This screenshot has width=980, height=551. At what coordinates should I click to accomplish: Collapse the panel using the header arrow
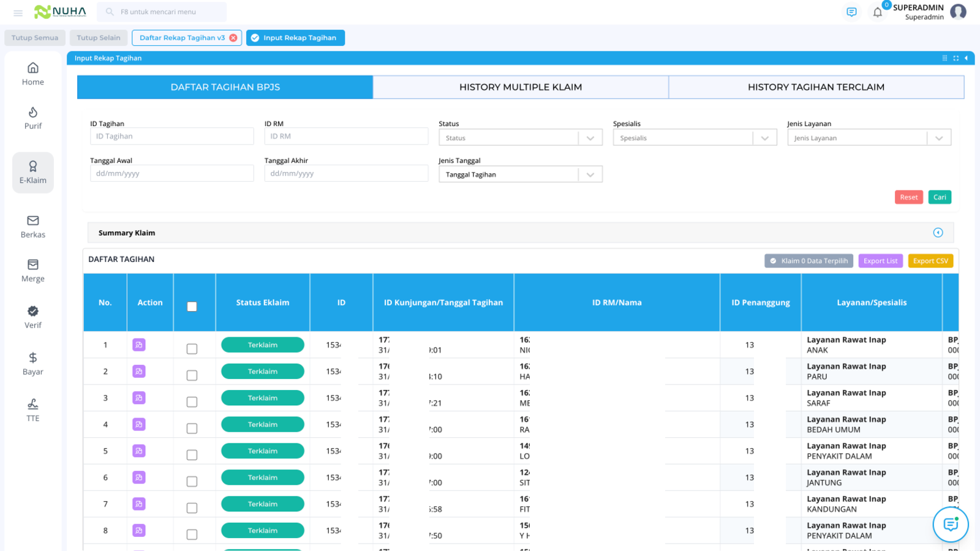[x=966, y=58]
